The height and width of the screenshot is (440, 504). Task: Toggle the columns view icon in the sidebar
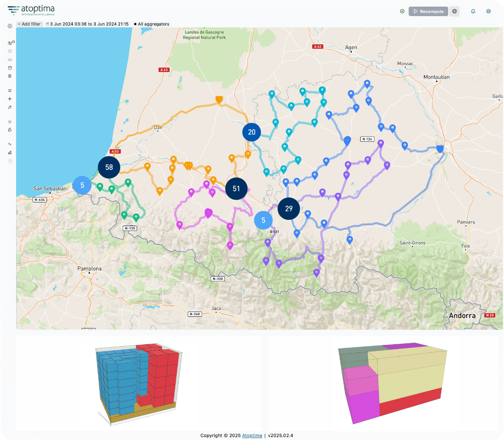click(10, 76)
